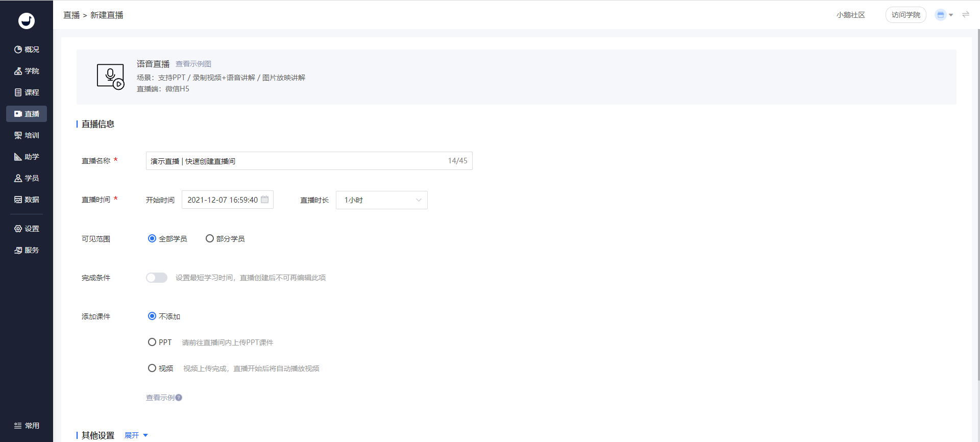Click the vertical page scrollbar

(978, 204)
